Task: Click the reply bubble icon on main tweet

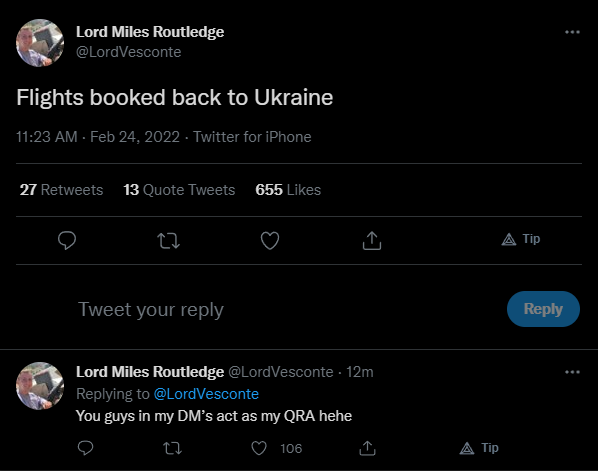Action: coord(67,241)
